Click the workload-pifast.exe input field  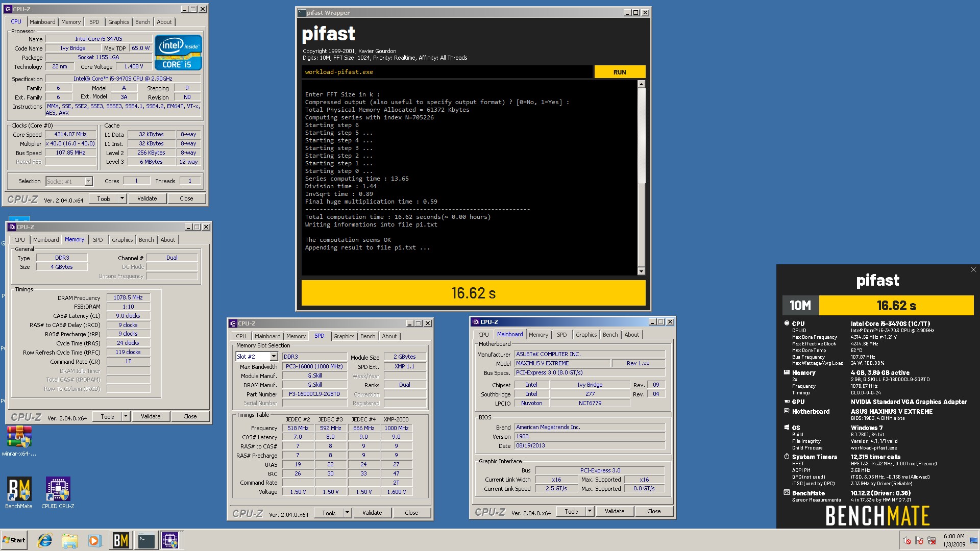447,72
